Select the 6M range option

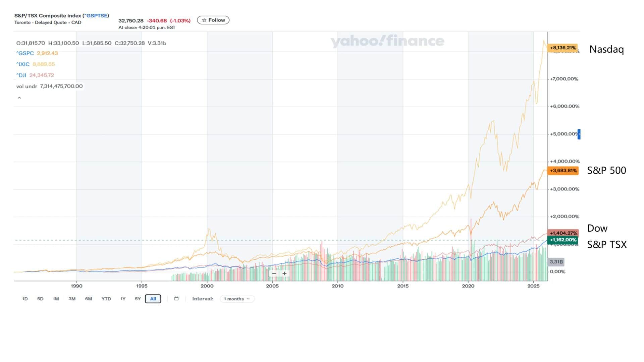[88, 299]
